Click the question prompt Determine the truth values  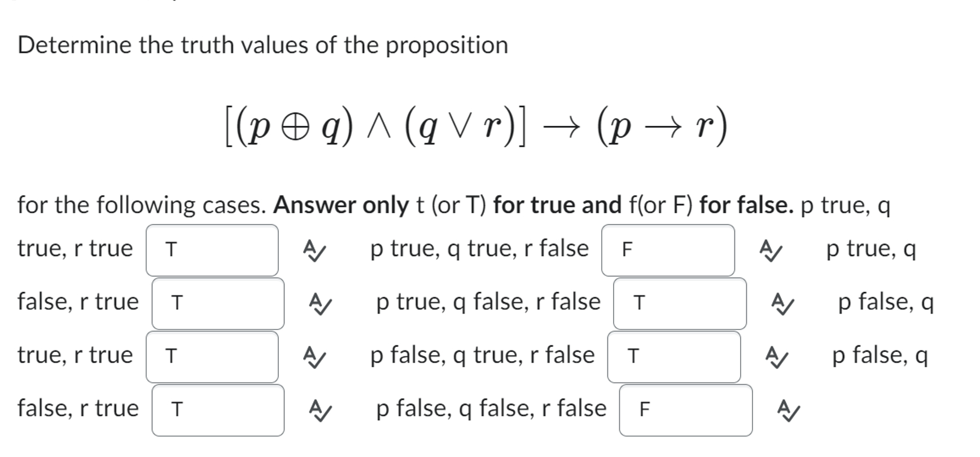tap(262, 45)
